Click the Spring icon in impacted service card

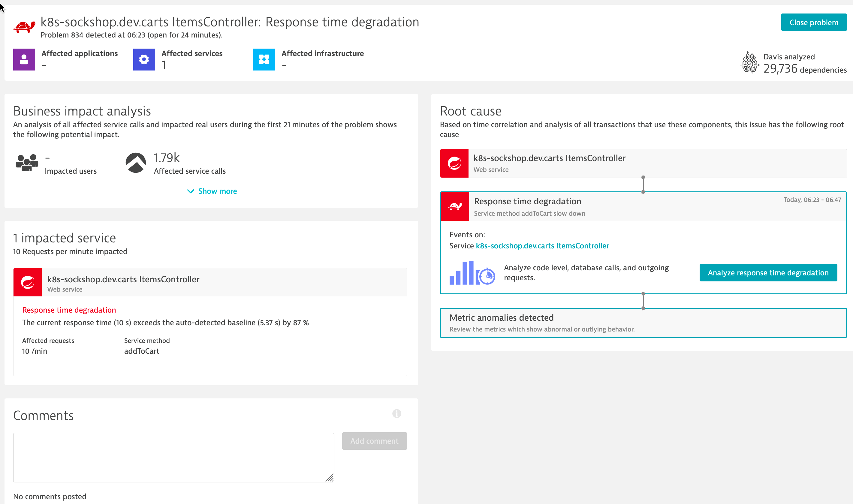point(28,282)
